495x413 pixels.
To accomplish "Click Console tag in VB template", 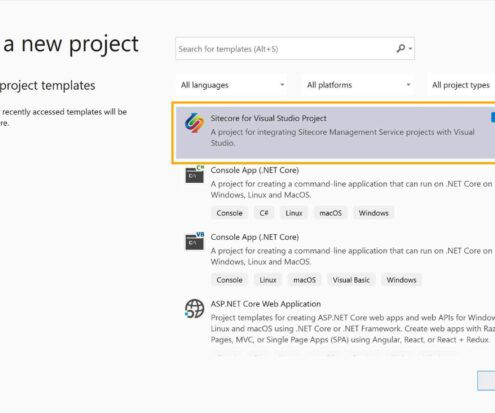I will point(229,280).
